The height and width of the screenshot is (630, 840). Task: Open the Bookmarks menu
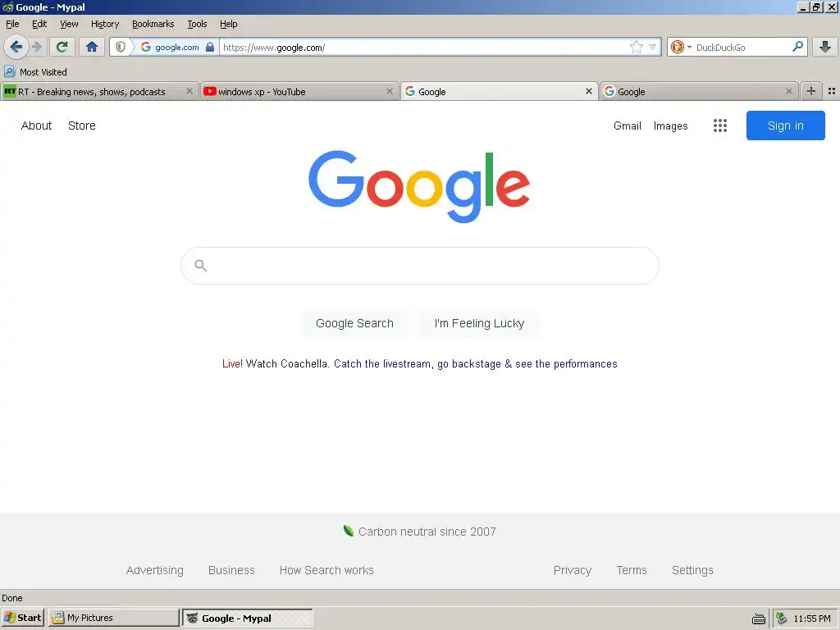click(x=153, y=24)
